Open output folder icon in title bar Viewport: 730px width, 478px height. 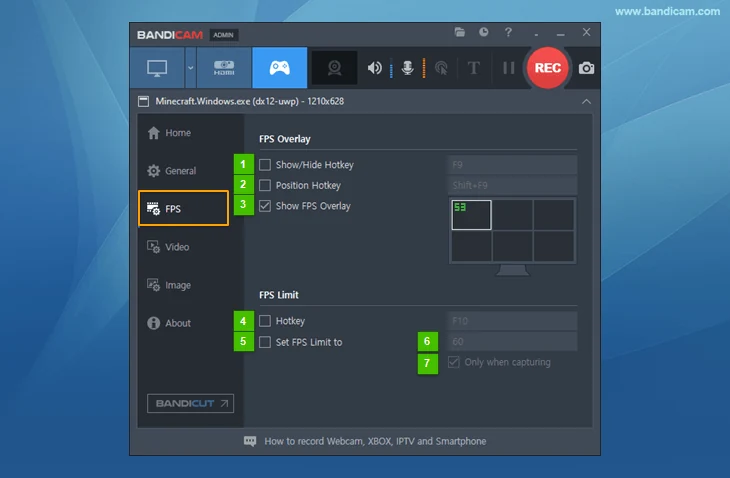tap(460, 32)
